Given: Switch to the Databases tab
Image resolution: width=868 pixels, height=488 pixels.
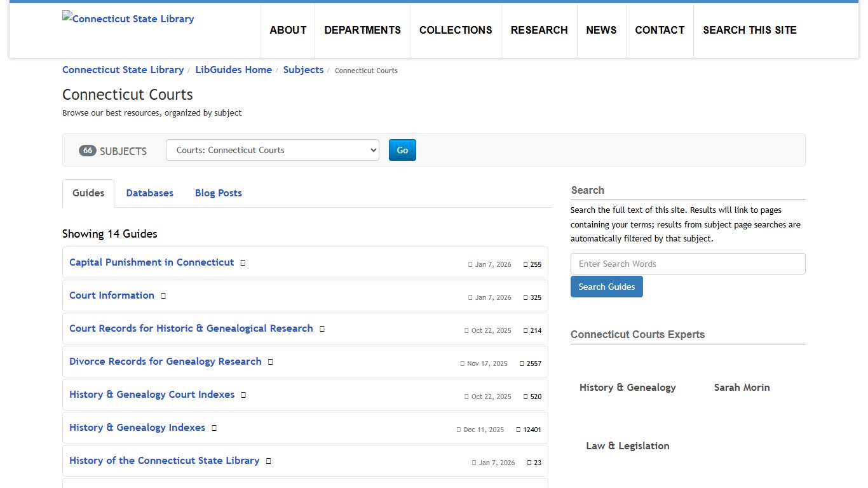Looking at the screenshot, I should pos(149,193).
